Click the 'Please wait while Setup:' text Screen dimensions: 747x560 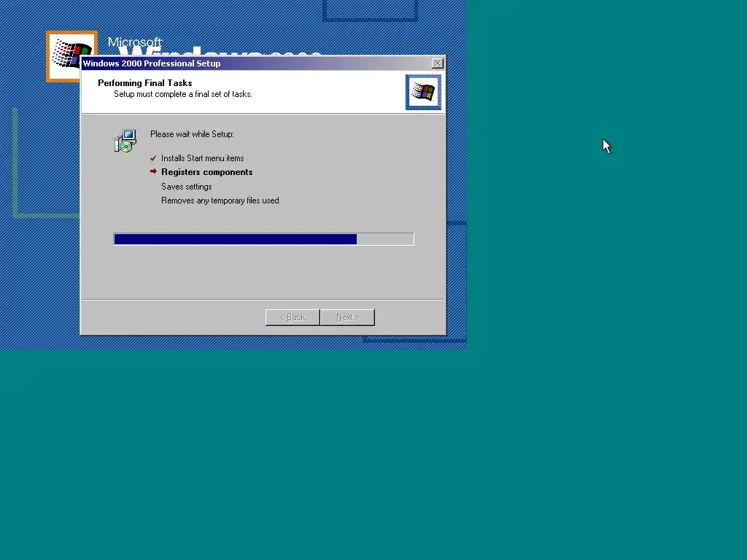pos(192,134)
